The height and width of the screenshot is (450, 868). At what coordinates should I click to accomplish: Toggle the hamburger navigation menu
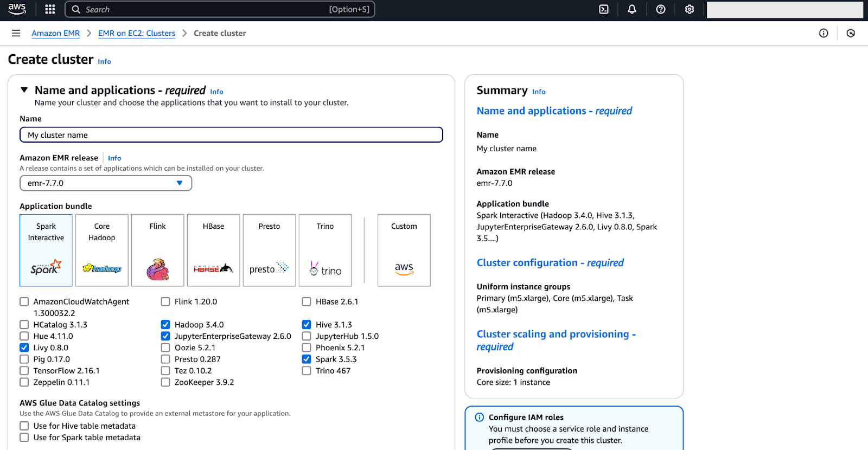click(x=16, y=33)
